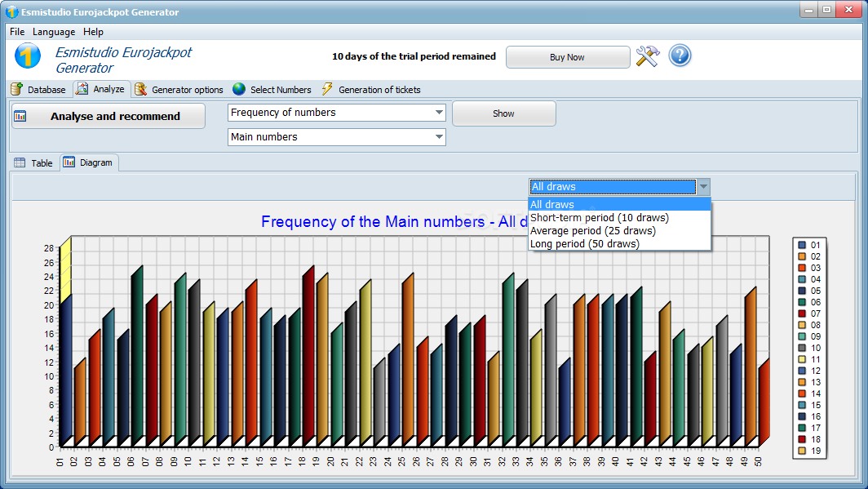Click the Esmistudio logo number-one icon
Viewport: 868px width, 489px height.
tap(28, 56)
